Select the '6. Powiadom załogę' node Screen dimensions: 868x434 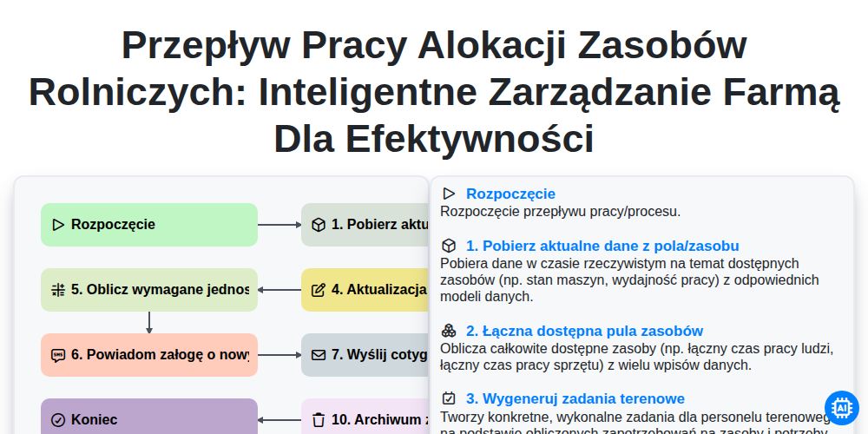[149, 355]
